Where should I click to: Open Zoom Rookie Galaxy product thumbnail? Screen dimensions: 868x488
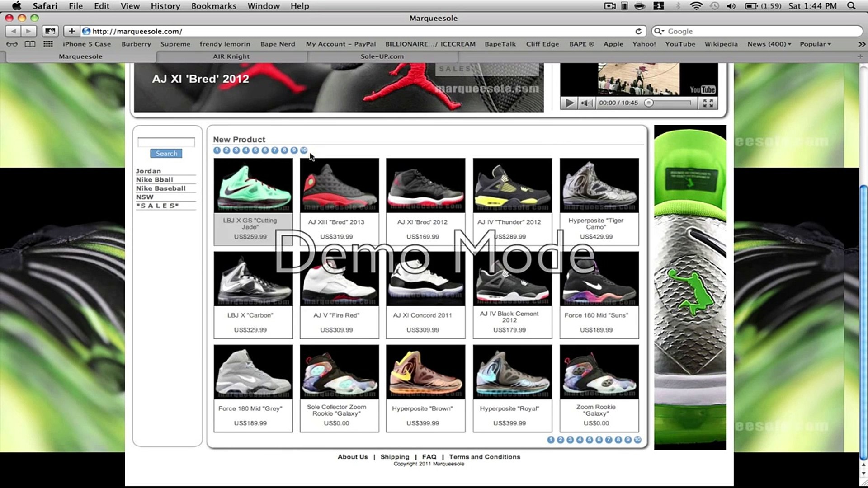tap(599, 372)
